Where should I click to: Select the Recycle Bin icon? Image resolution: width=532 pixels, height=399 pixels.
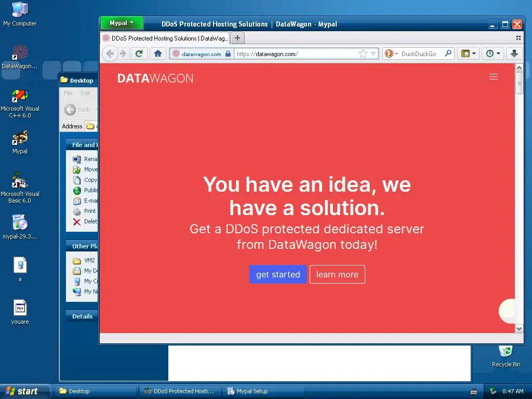tap(506, 355)
